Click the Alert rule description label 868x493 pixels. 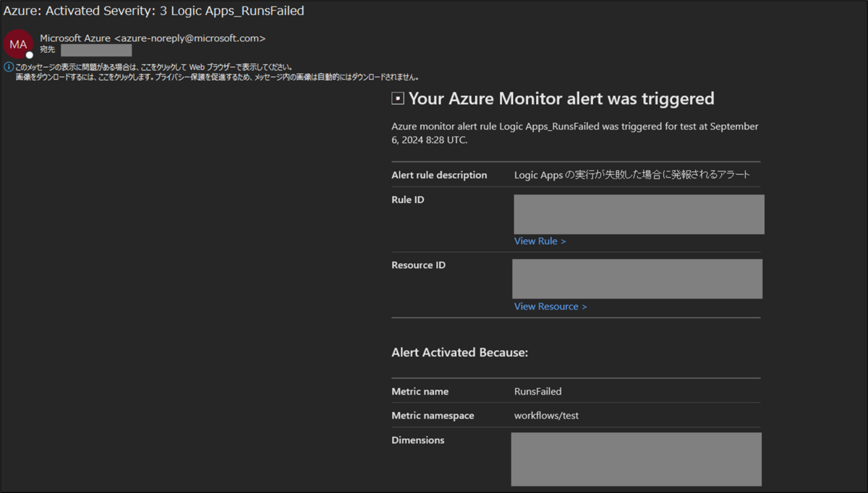[x=439, y=175]
